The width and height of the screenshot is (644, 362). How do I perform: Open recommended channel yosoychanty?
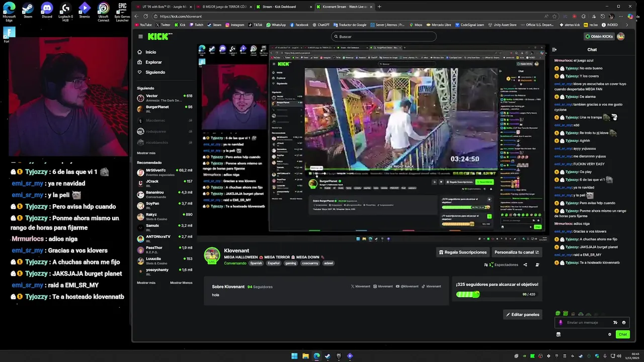tap(165, 272)
